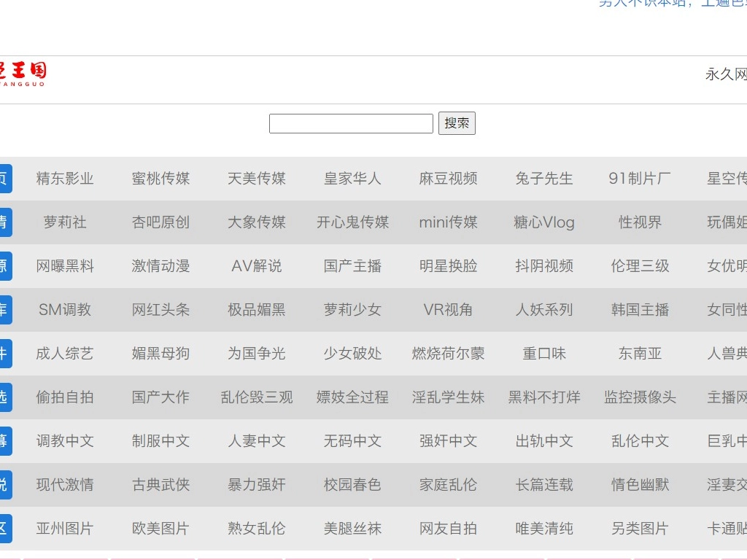The height and width of the screenshot is (560, 747).
Task: Open the VR视角 category link
Action: tap(448, 310)
